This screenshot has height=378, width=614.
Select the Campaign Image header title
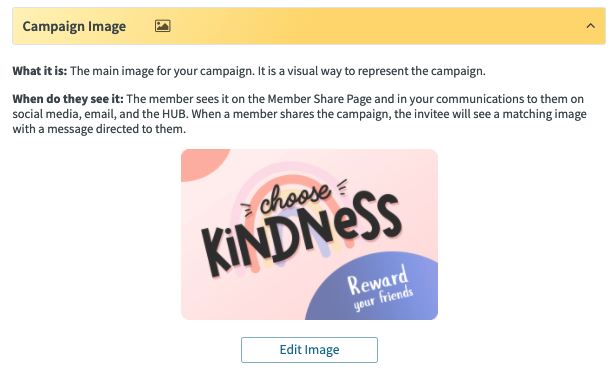(x=74, y=26)
